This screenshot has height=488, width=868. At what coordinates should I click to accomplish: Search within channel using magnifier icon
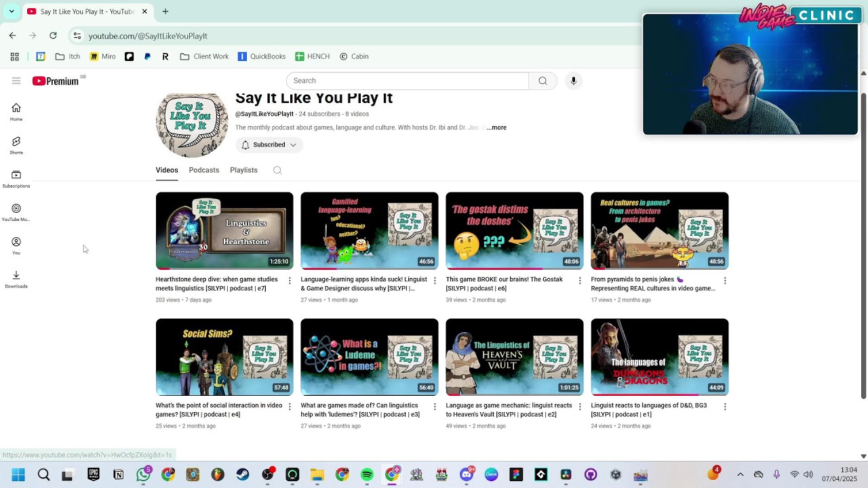point(277,170)
